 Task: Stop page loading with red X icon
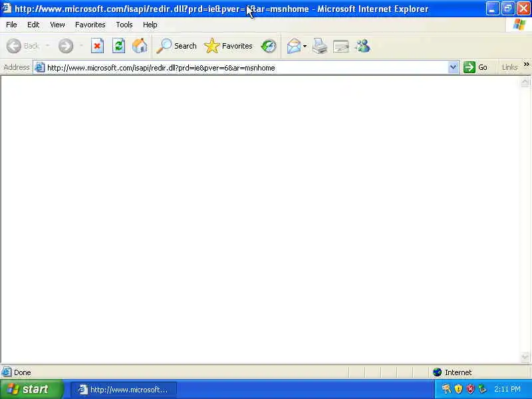coord(97,46)
